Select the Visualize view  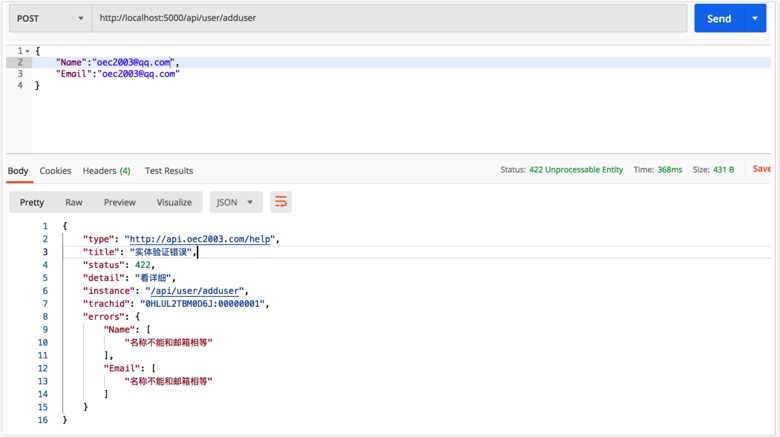pos(174,202)
